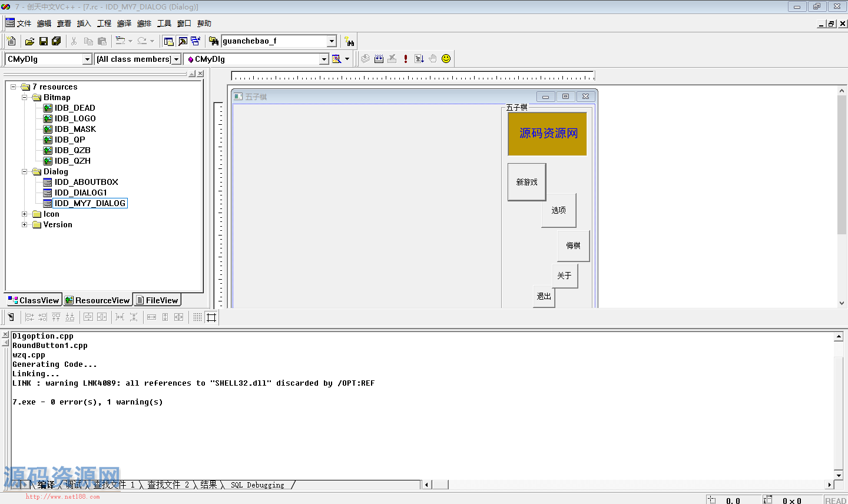Click the Open file folder icon
Viewport: 848px width, 504px height.
(x=29, y=41)
